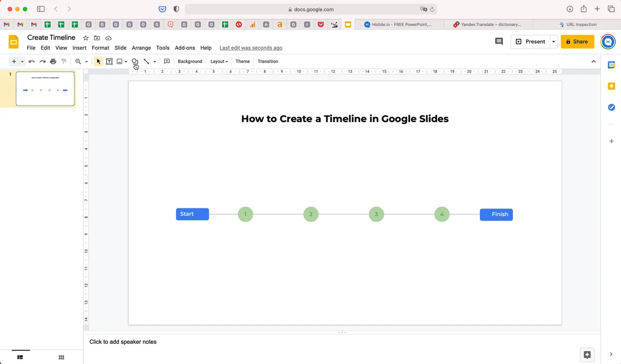Viewport: 621px width, 364px height.
Task: Select the Line tool
Action: pos(146,62)
